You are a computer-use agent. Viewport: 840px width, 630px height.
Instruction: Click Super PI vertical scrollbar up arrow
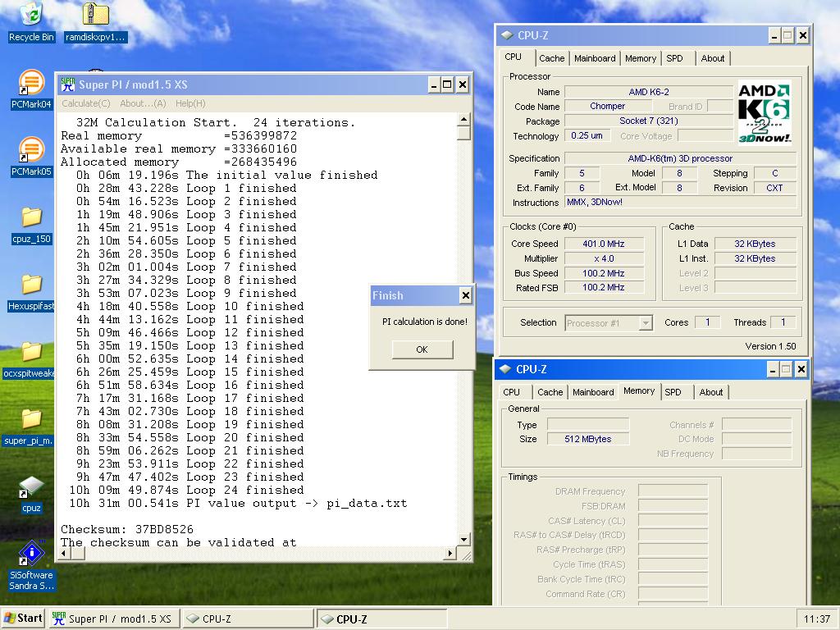[x=464, y=119]
